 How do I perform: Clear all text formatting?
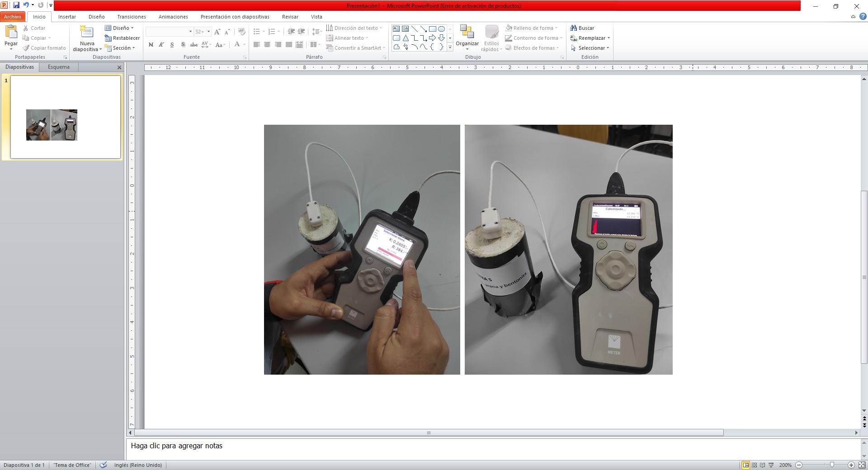pos(242,32)
